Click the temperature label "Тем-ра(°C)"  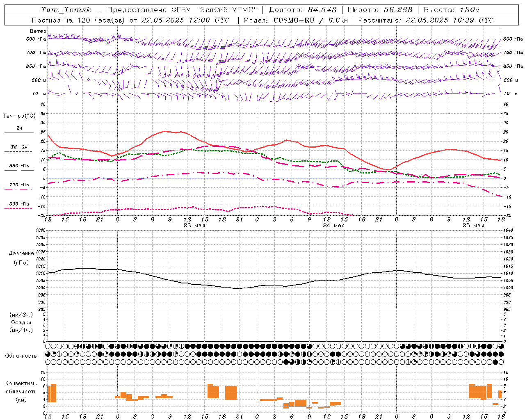point(19,116)
